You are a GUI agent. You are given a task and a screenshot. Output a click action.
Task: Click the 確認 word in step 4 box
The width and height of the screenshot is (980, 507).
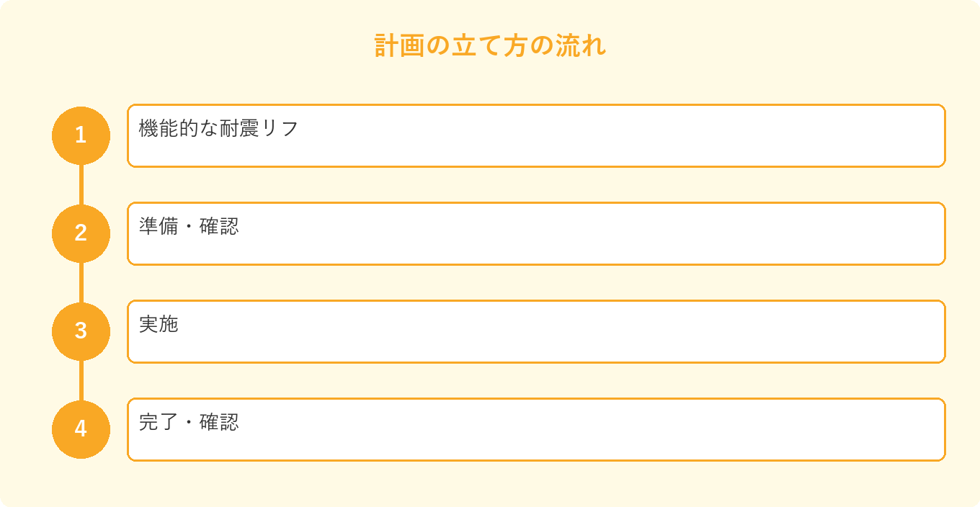pyautogui.click(x=219, y=423)
